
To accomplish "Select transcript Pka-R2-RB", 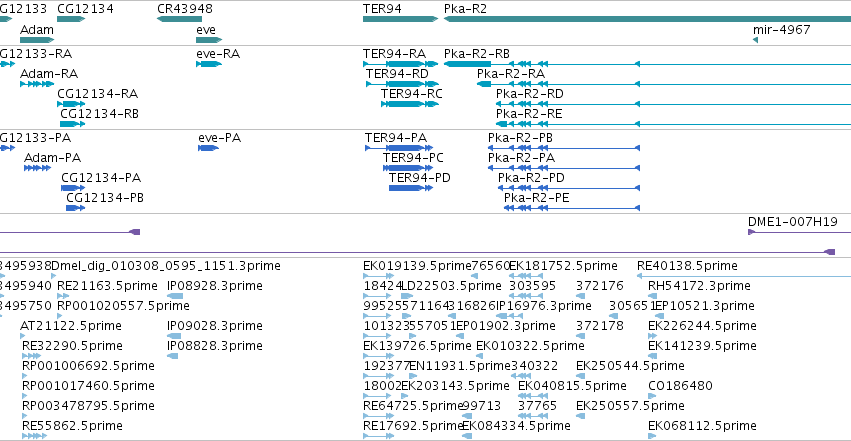I will 647,64.
